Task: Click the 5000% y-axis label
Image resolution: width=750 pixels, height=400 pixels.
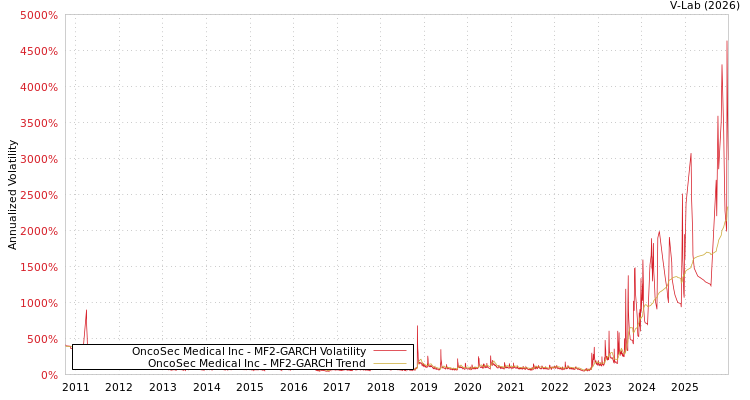Action: (39, 15)
